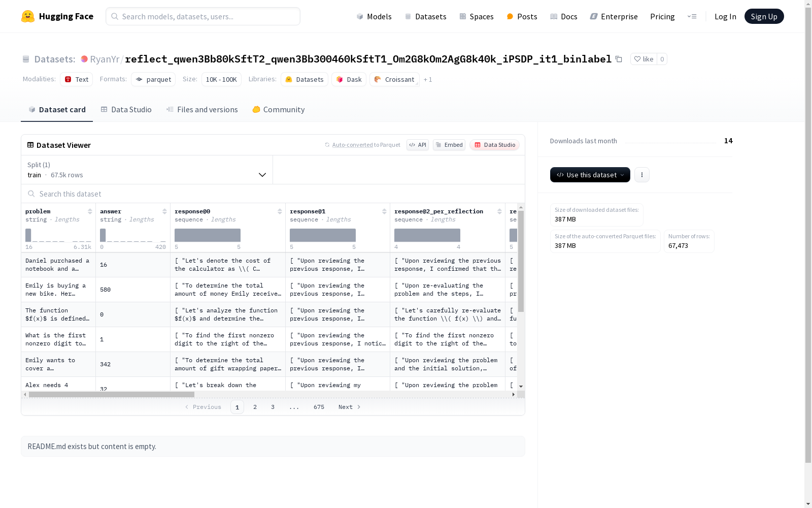Go to Spaces
The width and height of the screenshot is (812, 508).
point(477,16)
